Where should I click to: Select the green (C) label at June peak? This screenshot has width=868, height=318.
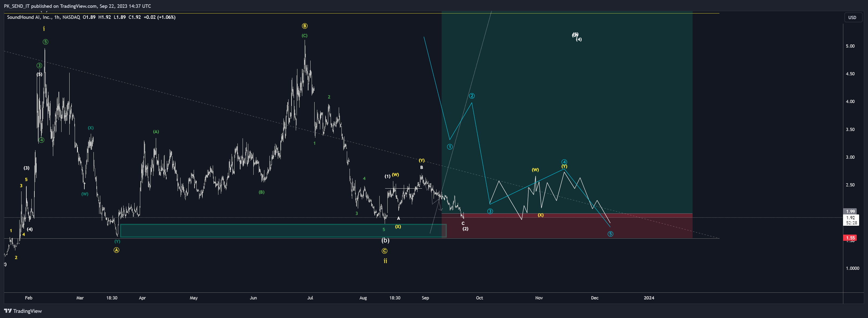click(305, 36)
